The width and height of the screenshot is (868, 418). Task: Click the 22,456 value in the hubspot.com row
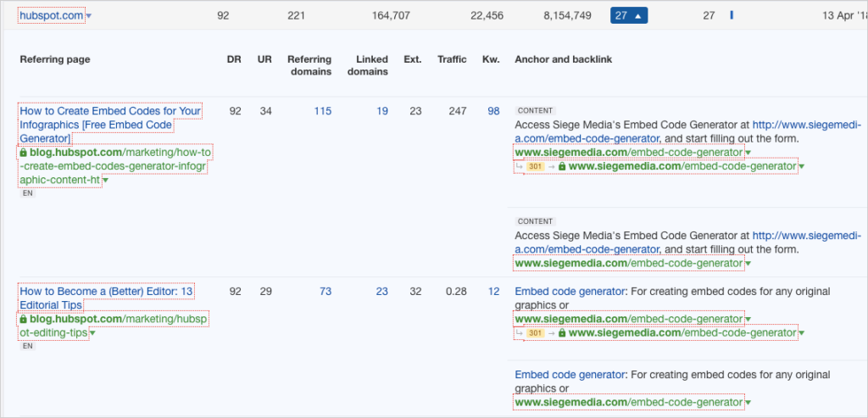[487, 16]
